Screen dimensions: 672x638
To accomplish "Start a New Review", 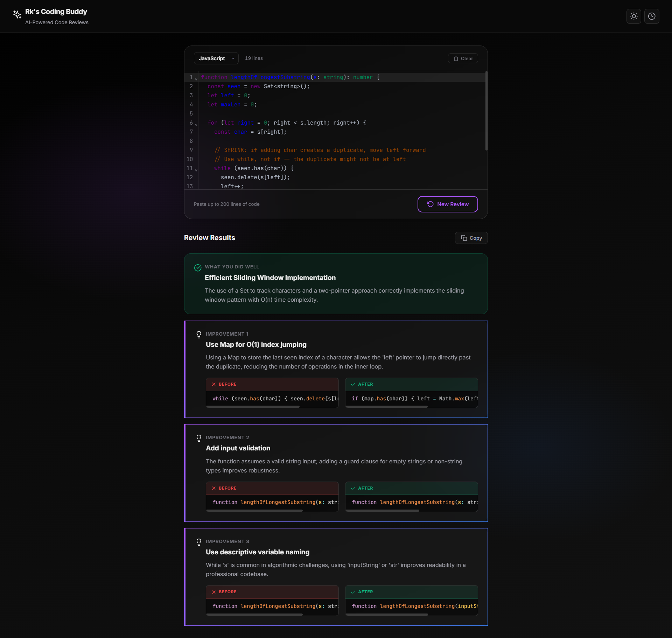I will click(x=447, y=204).
